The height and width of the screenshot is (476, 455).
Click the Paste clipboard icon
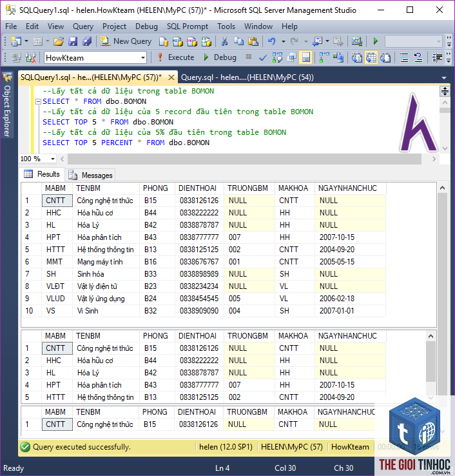click(253, 41)
